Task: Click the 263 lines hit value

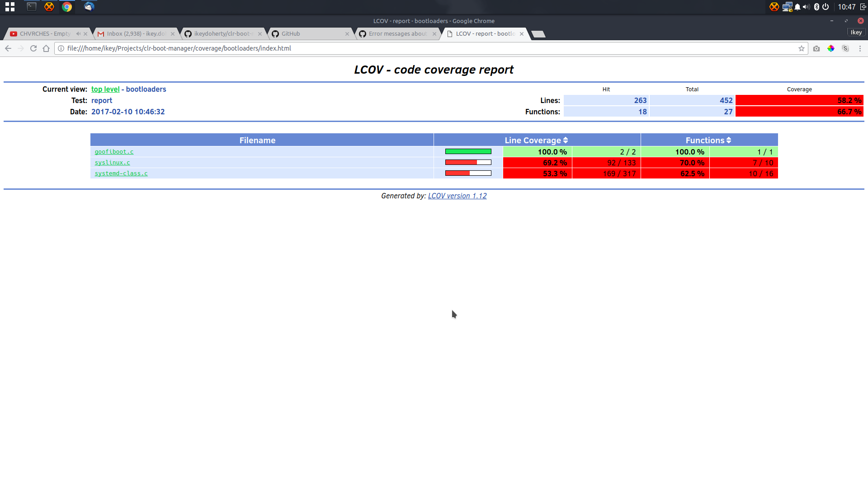Action: [x=640, y=100]
